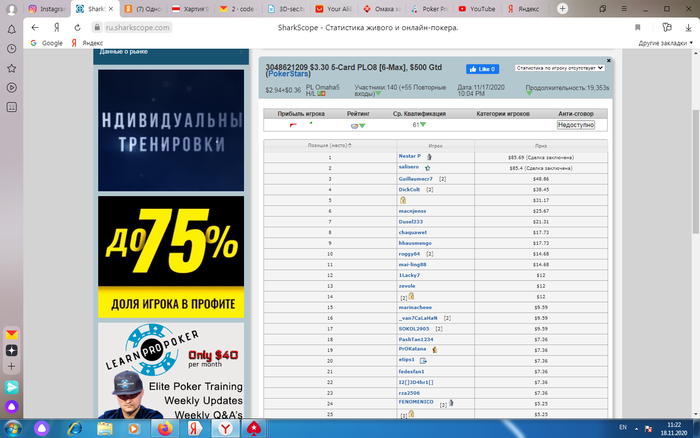The width and height of the screenshot is (700, 438).
Task: Expand Другие закладки folder
Action: (x=665, y=43)
